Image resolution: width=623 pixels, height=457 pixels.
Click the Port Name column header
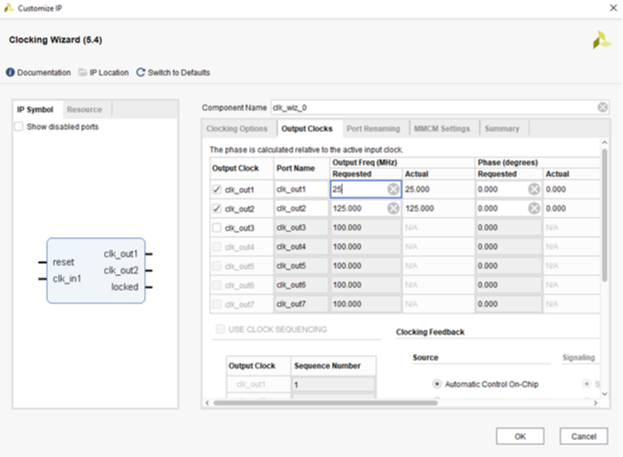tap(296, 168)
